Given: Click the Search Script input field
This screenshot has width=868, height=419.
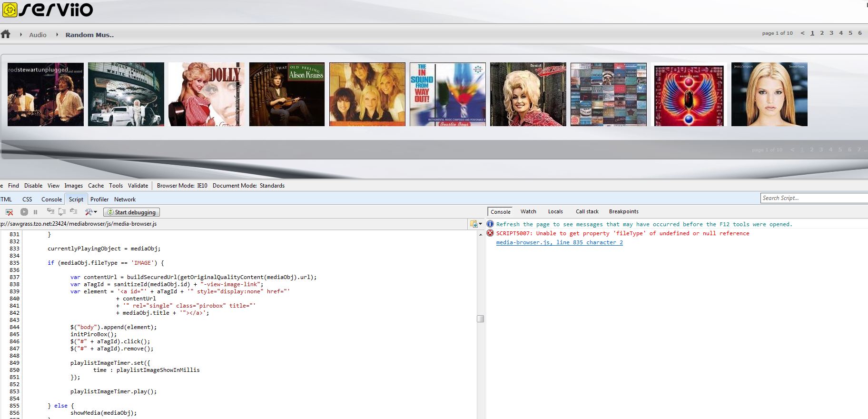Looking at the screenshot, I should 813,198.
